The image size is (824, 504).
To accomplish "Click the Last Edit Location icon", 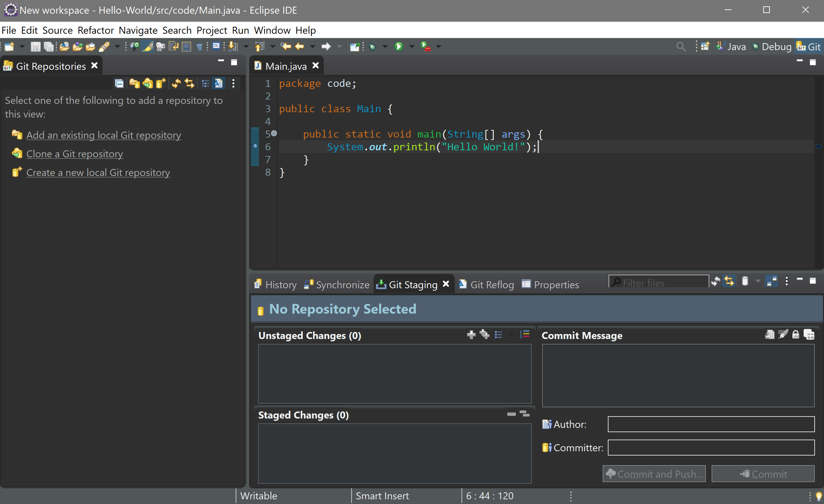I will pos(285,46).
